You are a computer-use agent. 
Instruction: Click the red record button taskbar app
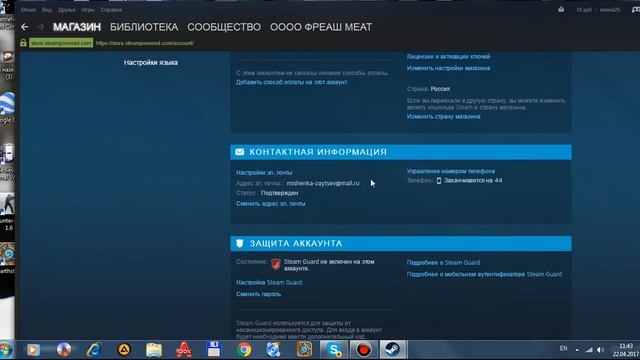363,350
